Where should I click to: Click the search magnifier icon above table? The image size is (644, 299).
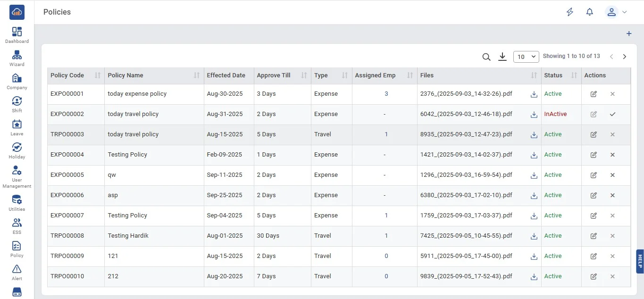tap(486, 57)
